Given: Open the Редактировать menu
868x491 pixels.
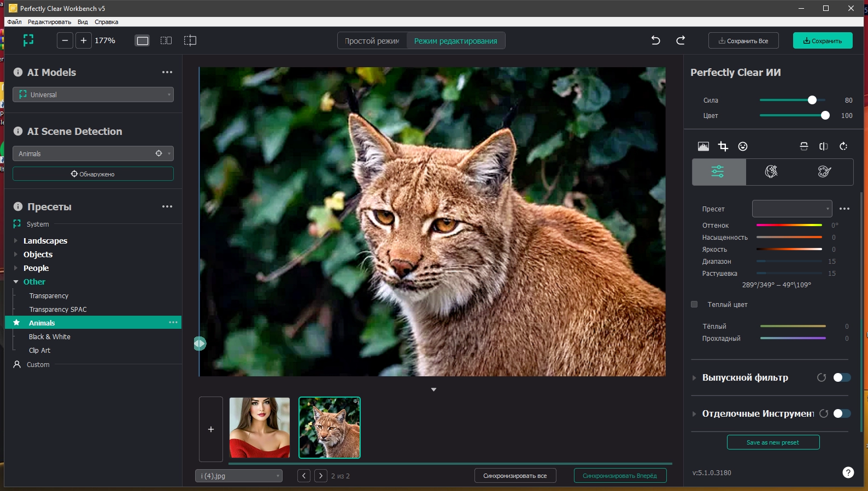Looking at the screenshot, I should [x=49, y=22].
